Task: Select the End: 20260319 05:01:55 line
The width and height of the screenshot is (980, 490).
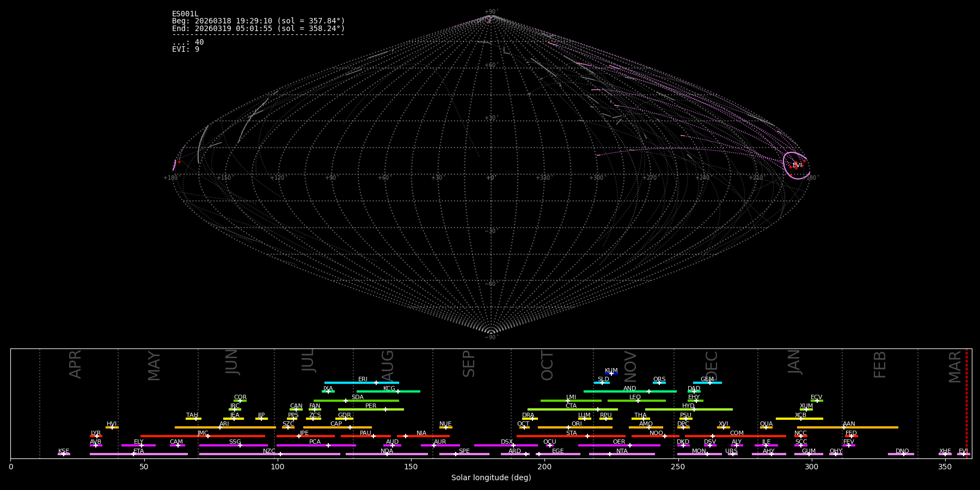Action: click(259, 28)
